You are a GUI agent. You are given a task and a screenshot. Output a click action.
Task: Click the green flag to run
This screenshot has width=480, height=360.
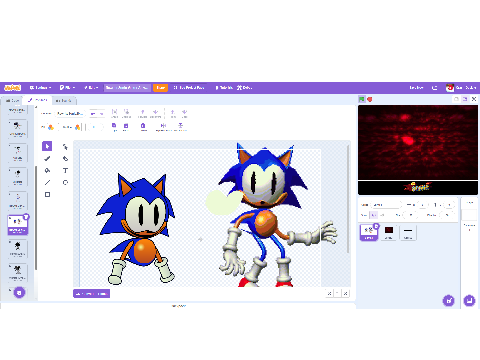pos(362,99)
